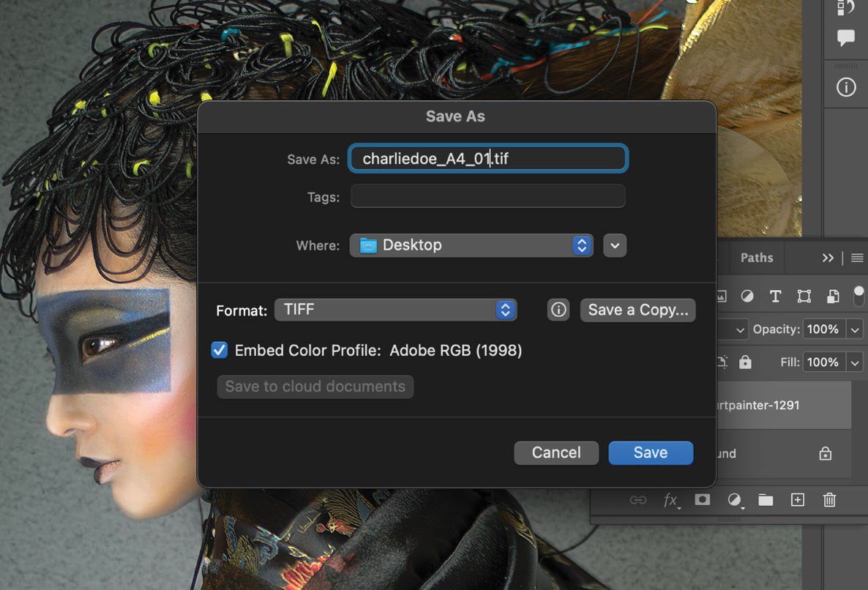Filter layers by type with the T icon
Viewport: 868px width, 590px height.
point(775,296)
